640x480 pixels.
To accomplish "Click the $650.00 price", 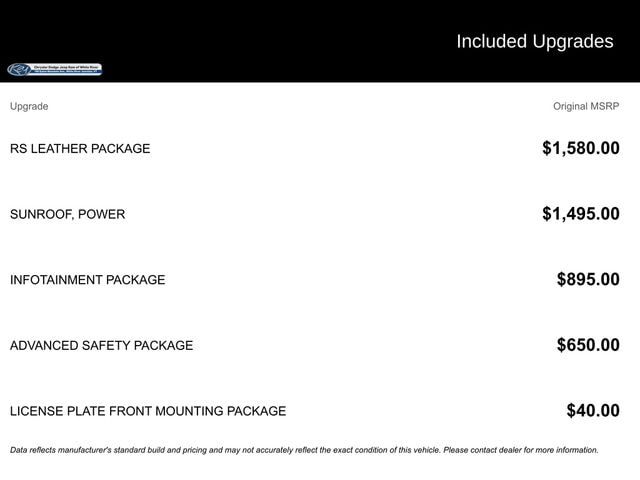I will coord(588,346).
